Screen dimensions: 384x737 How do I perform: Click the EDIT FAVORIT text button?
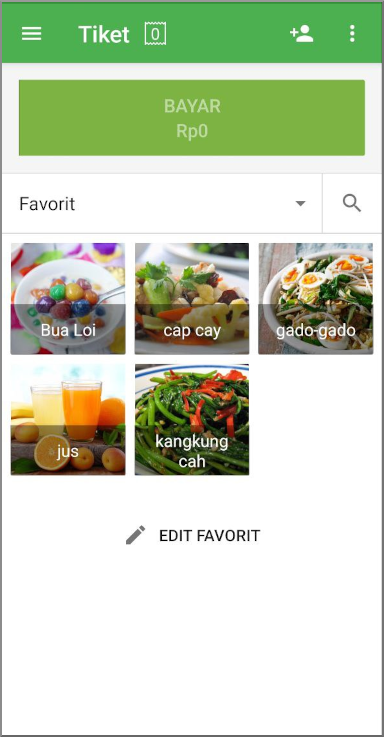click(x=210, y=536)
